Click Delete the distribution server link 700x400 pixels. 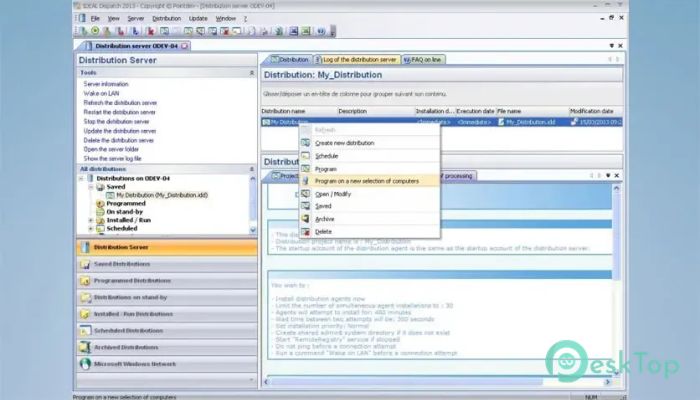119,140
